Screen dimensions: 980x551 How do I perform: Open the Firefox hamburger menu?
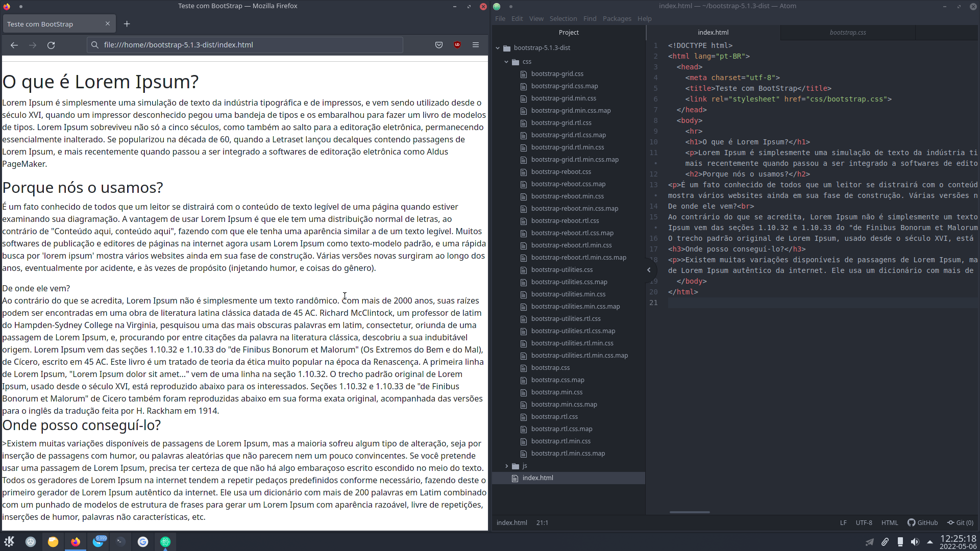point(476,45)
